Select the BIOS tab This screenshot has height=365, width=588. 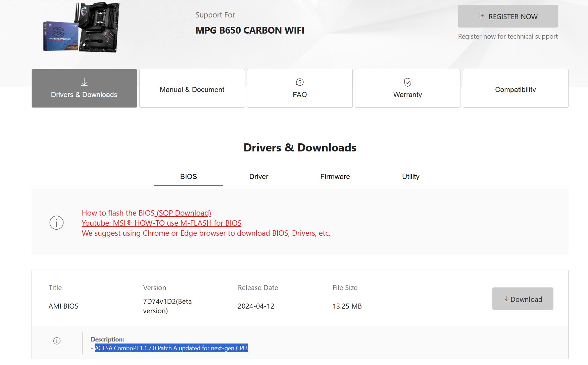tap(189, 177)
